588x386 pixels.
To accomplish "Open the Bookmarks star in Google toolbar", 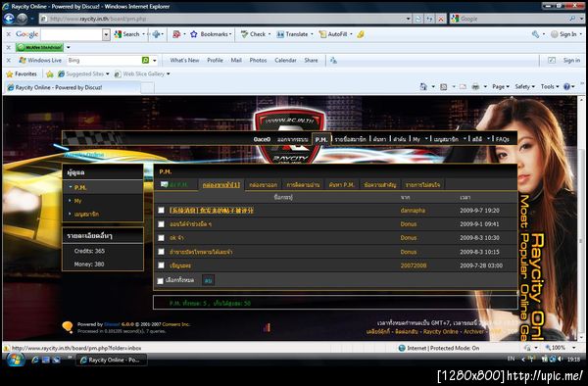I will (x=193, y=34).
